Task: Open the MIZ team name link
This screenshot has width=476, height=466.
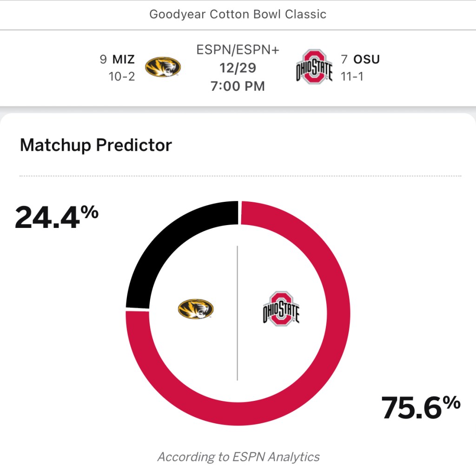Action: (x=124, y=60)
